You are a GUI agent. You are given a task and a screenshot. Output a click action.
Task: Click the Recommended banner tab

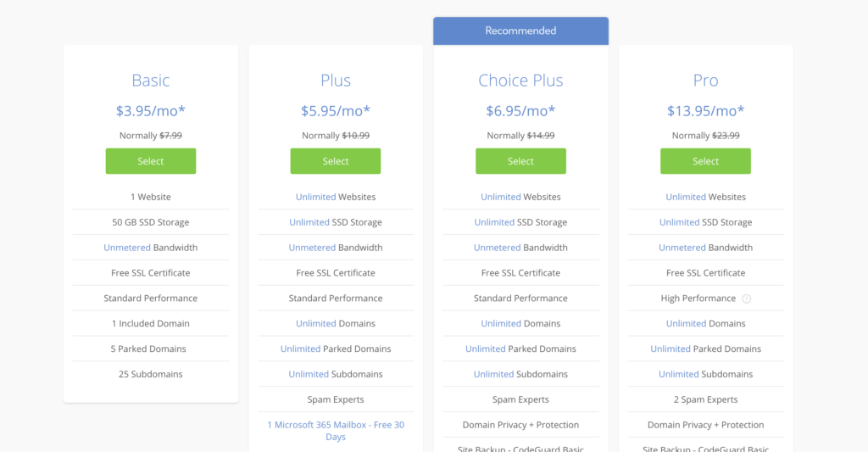(x=520, y=31)
